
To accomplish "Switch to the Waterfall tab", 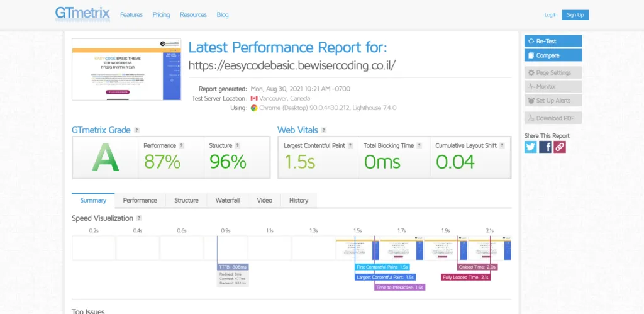I will tap(228, 200).
